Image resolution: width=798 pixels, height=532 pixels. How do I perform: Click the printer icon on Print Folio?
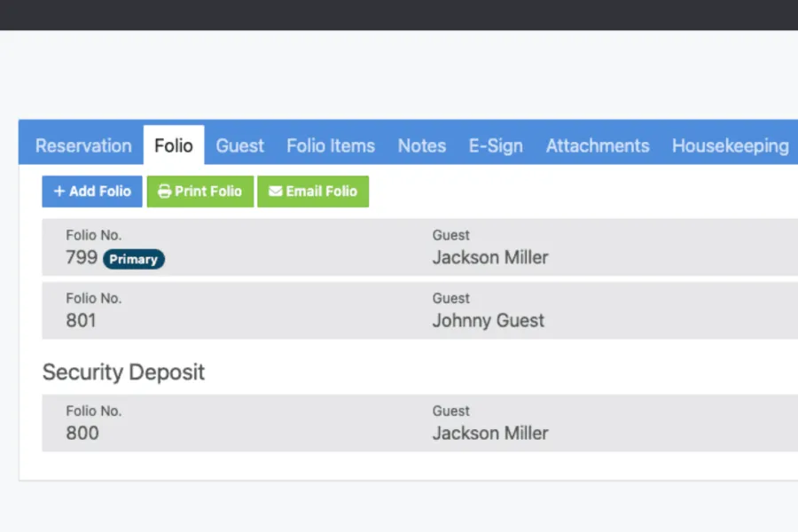tap(164, 192)
